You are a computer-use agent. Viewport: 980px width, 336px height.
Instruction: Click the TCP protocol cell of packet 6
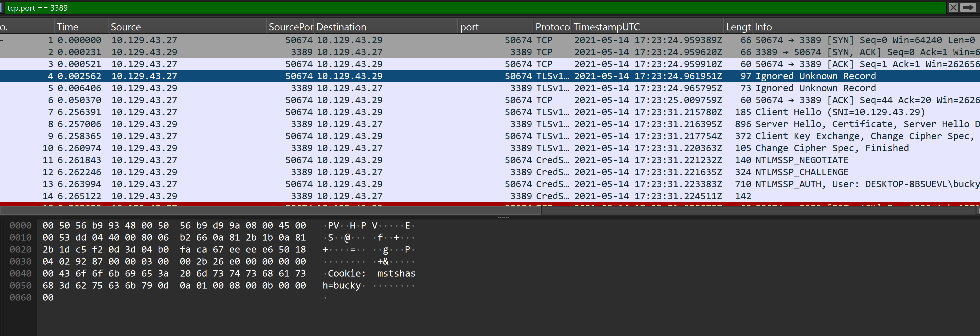(x=544, y=100)
